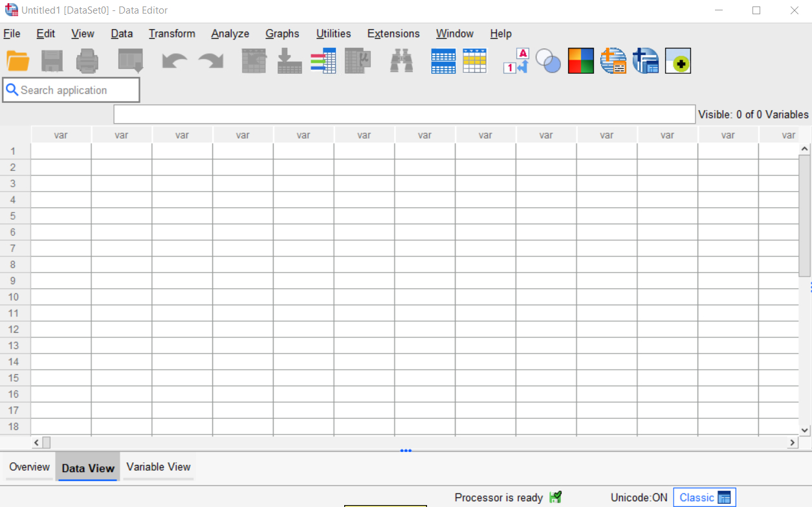Click the row 5 header number
Screen dimensions: 812x507
click(x=13, y=216)
